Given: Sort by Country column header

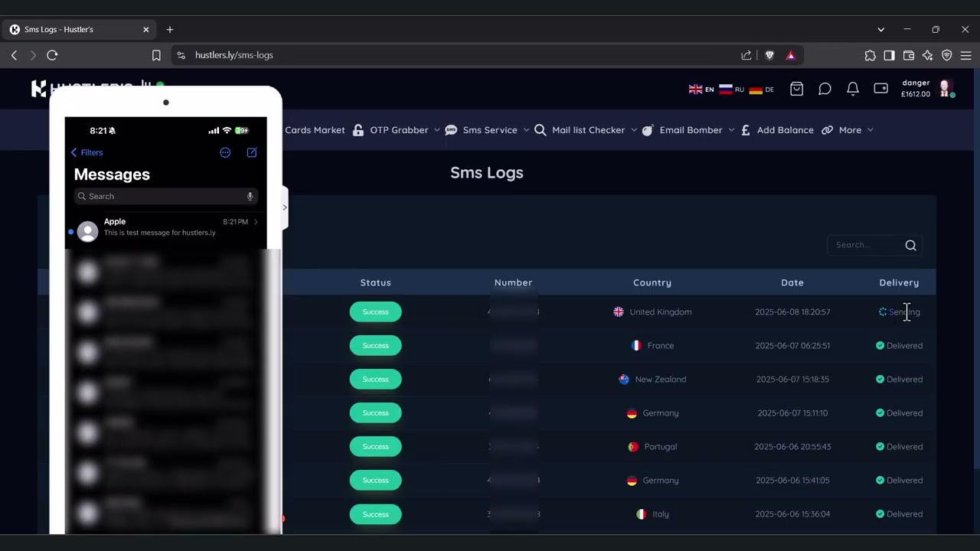Looking at the screenshot, I should point(652,282).
